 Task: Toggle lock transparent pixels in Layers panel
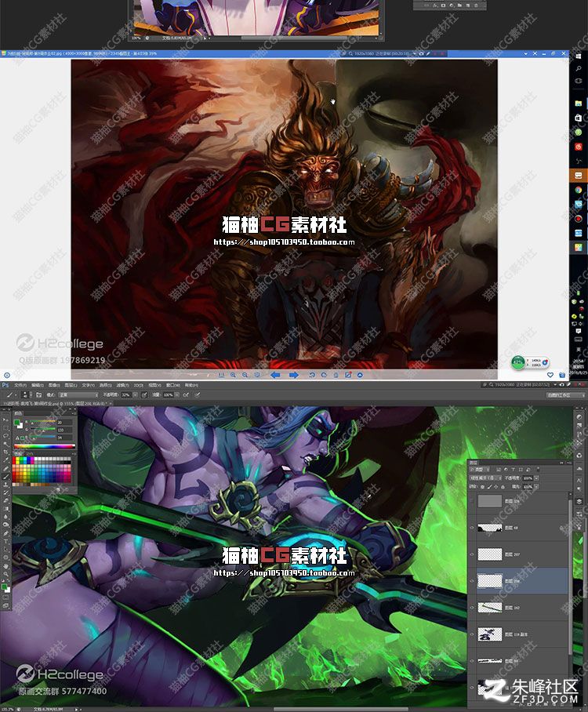[482, 487]
